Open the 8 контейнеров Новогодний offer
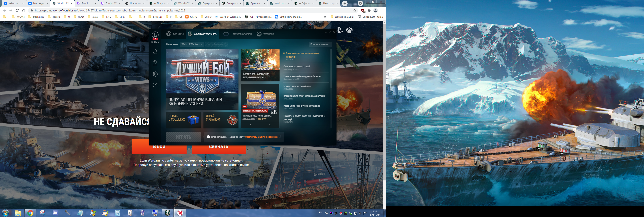 tap(260, 103)
